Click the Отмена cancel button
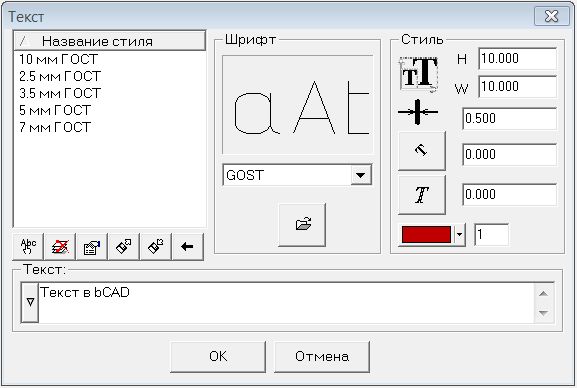This screenshot has width=577, height=388. tap(322, 357)
